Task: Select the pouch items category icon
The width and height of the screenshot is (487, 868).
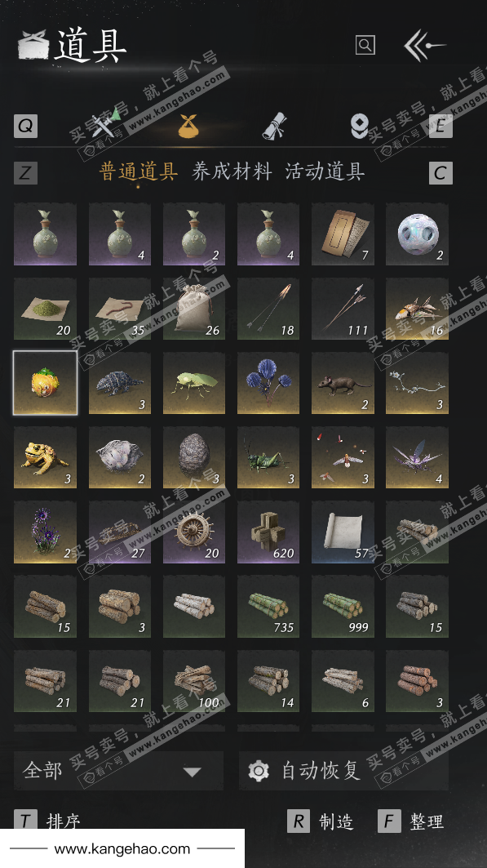Action: click(x=188, y=126)
